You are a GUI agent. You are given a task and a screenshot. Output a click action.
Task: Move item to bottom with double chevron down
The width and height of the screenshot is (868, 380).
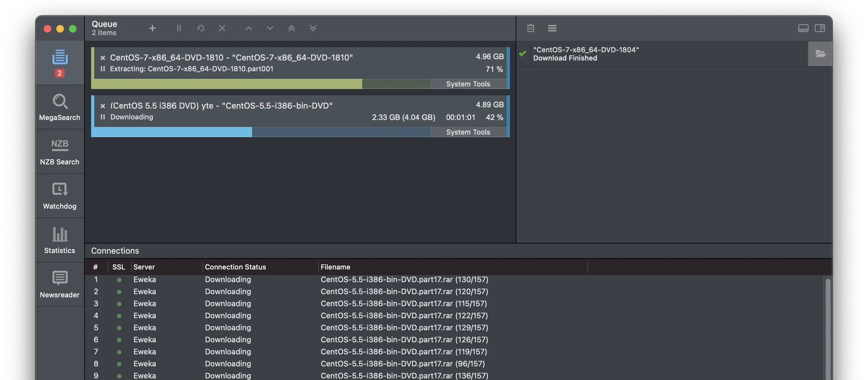click(x=313, y=28)
